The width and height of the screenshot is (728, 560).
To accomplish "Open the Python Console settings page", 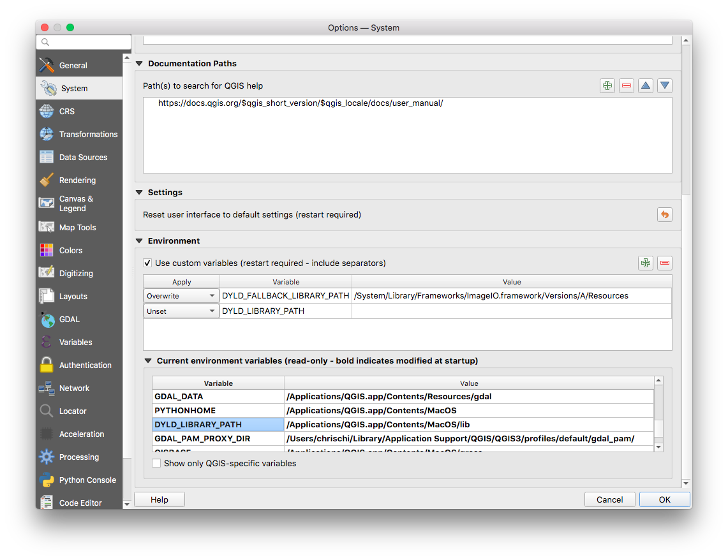I will [87, 480].
